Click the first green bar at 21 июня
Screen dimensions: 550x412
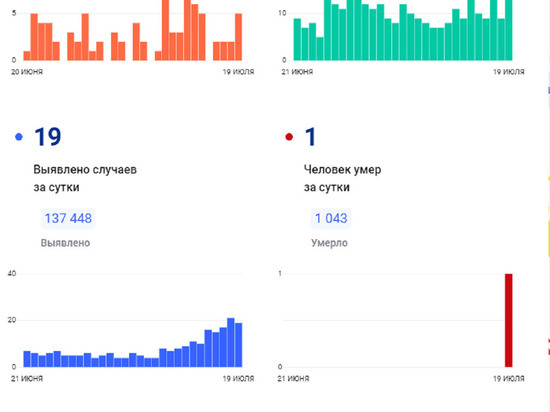[x=297, y=39]
